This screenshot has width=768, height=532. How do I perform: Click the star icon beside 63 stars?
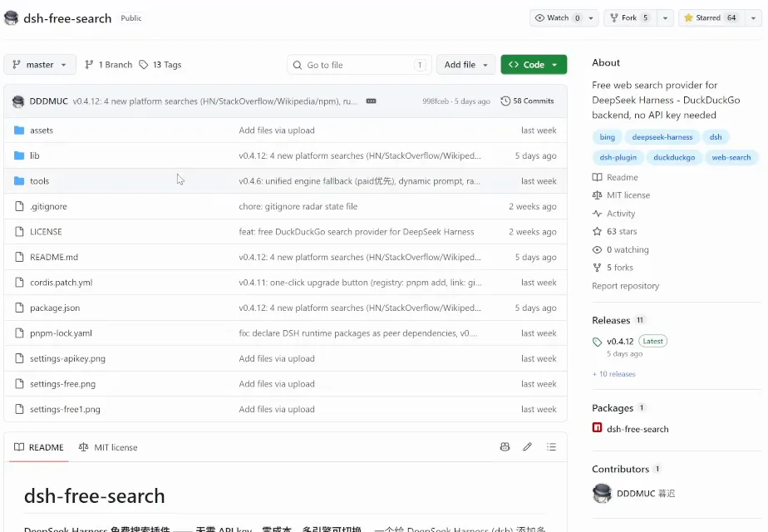pyautogui.click(x=597, y=231)
